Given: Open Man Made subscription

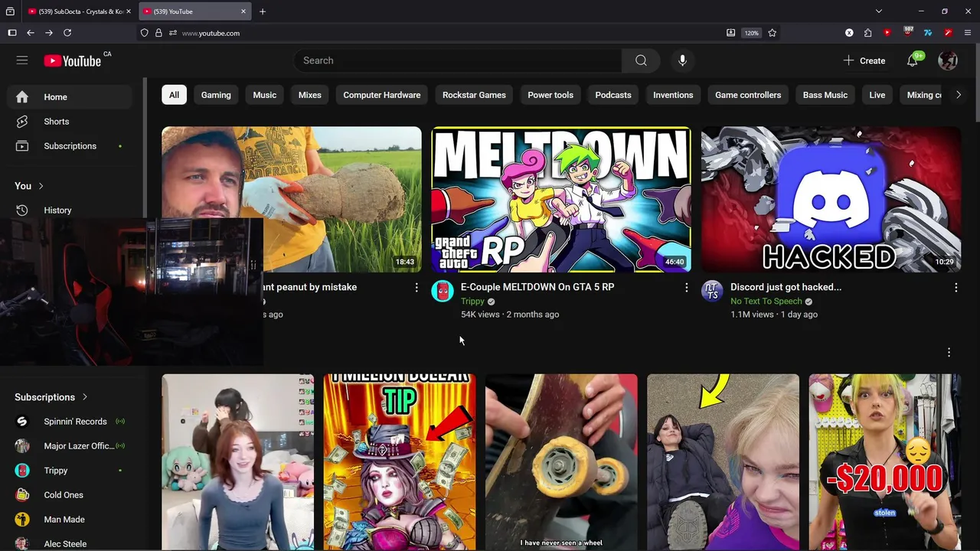Looking at the screenshot, I should point(70,520).
